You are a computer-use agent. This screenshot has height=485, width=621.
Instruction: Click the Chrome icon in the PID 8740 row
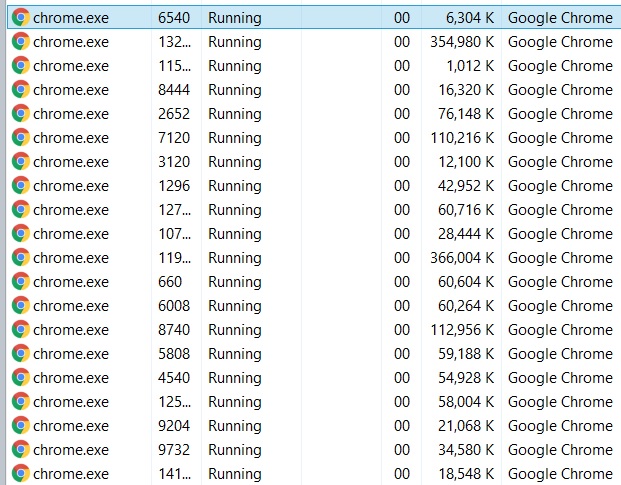click(21, 329)
